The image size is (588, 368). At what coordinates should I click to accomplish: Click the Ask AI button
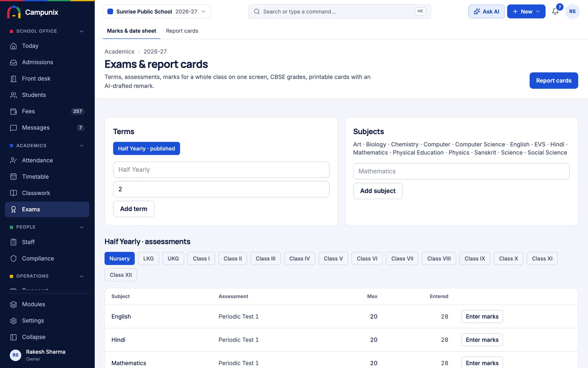[486, 11]
